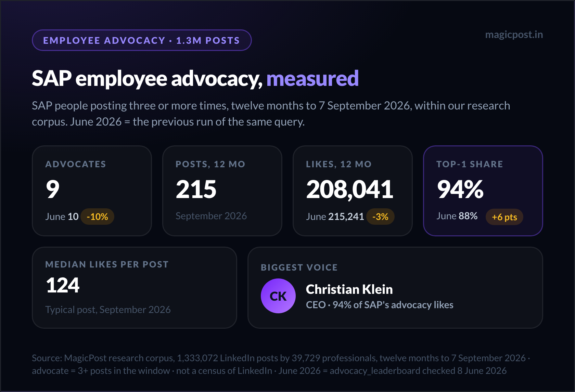Click the source footnote starting "Source: MagicPost"
The height and width of the screenshot is (392, 575).
pyautogui.click(x=281, y=364)
